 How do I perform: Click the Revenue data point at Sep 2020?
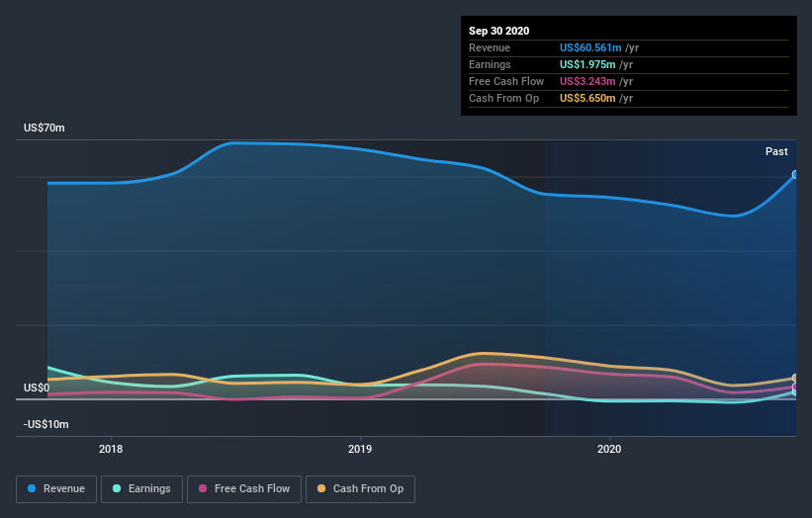[795, 174]
